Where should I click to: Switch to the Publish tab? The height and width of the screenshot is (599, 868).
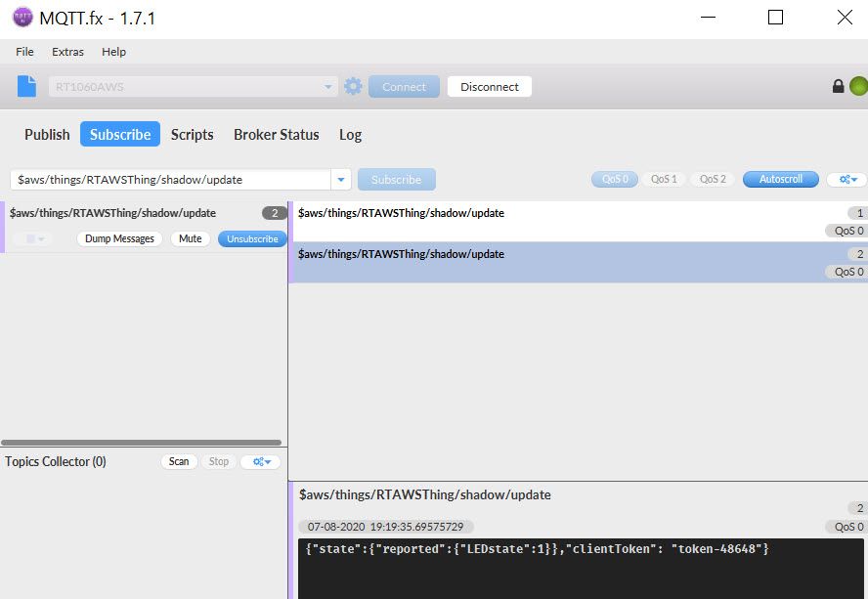47,135
